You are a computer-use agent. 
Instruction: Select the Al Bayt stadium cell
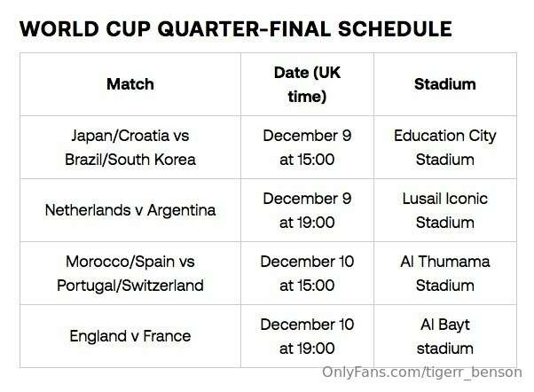pos(444,336)
